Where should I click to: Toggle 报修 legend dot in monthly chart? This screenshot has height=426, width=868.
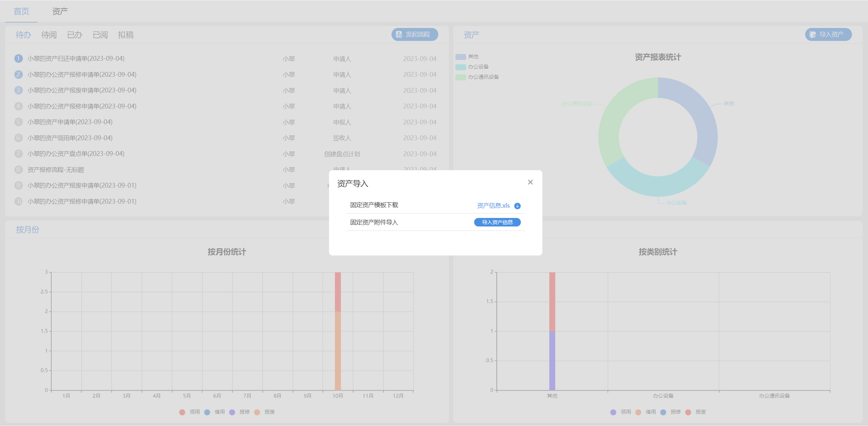coord(232,412)
